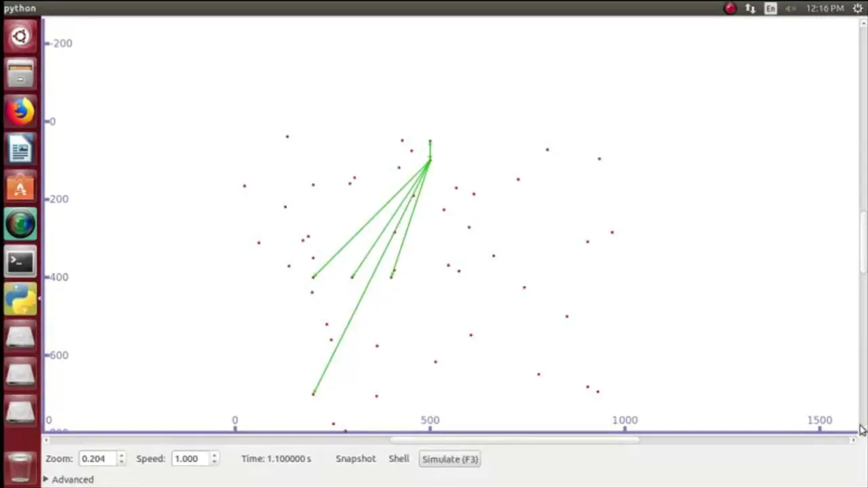Open the muted sound volume indicator

tap(790, 8)
